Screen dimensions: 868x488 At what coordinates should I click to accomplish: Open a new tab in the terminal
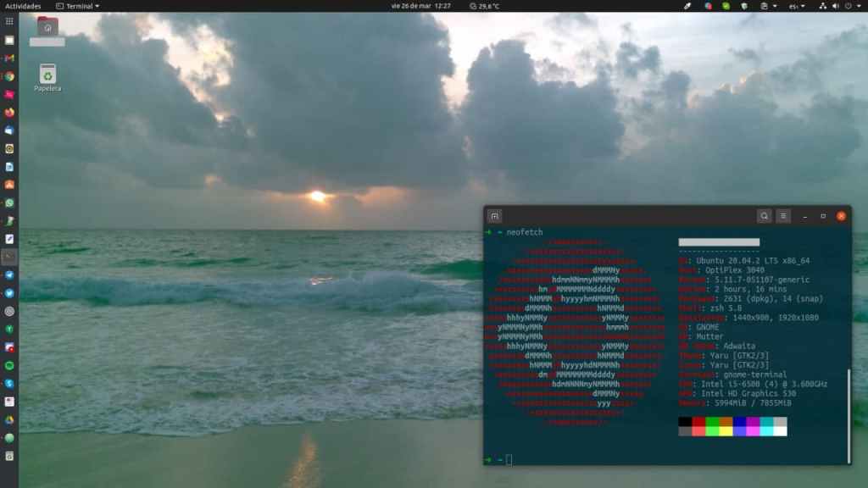(495, 216)
